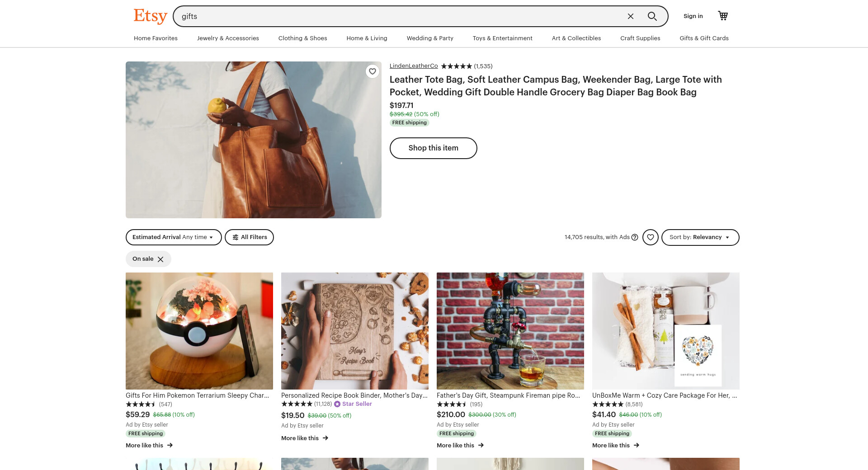This screenshot has width=868, height=470.
Task: Save this search with heart icon
Action: [x=650, y=237]
